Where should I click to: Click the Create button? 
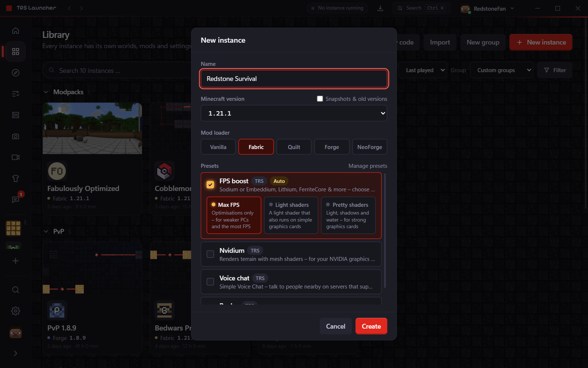371,326
